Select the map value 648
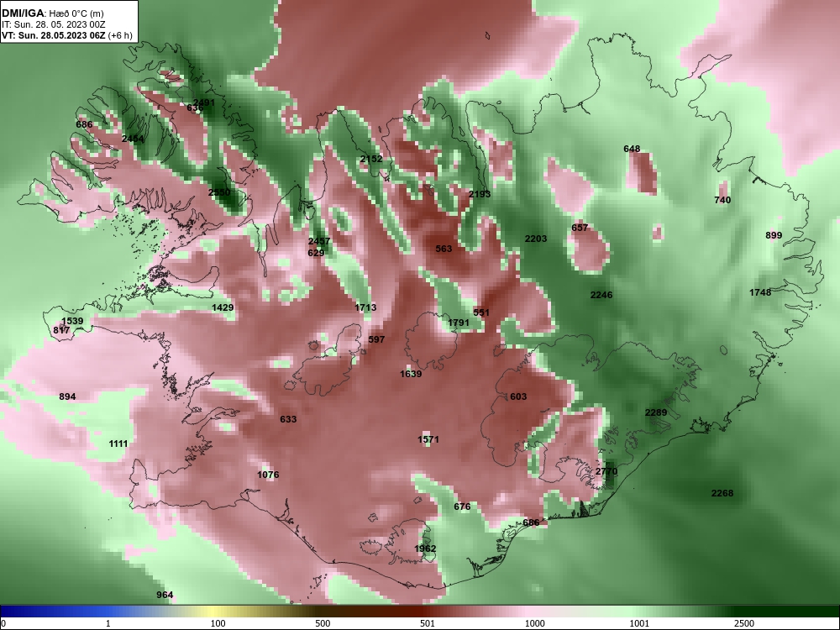 tap(633, 149)
